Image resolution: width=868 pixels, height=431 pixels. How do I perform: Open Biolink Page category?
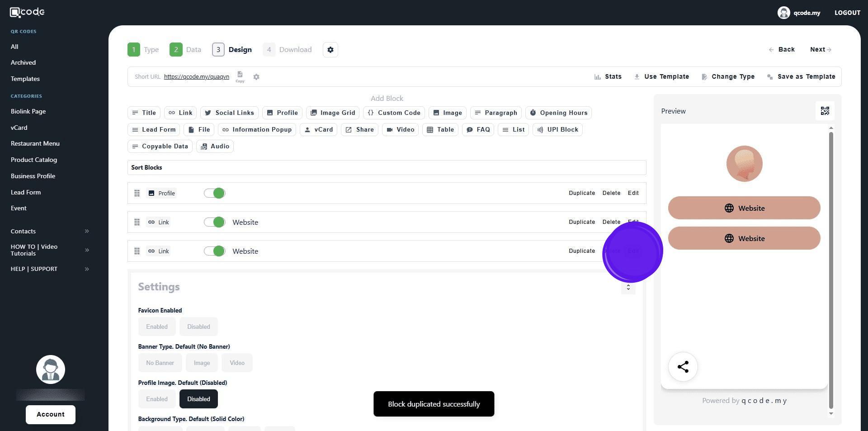[28, 111]
